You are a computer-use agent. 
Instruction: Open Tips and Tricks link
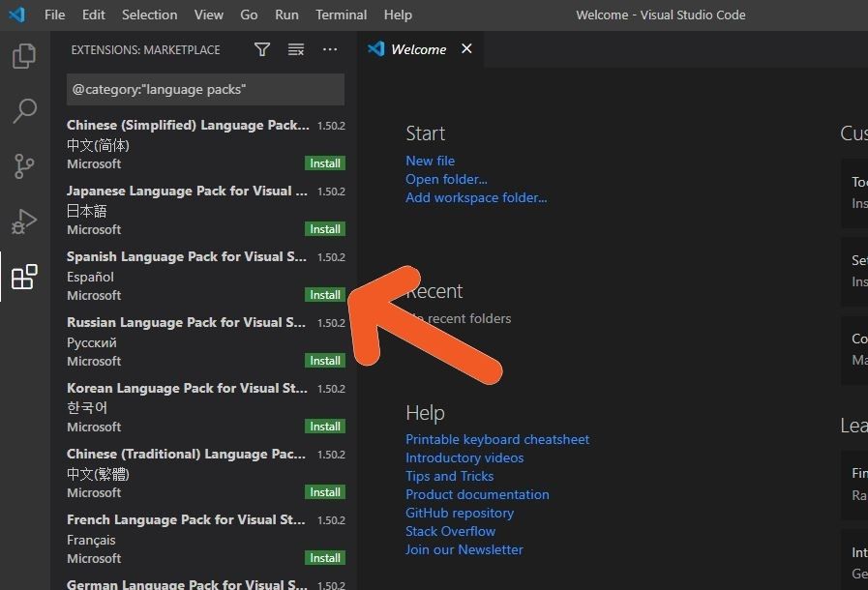point(450,476)
